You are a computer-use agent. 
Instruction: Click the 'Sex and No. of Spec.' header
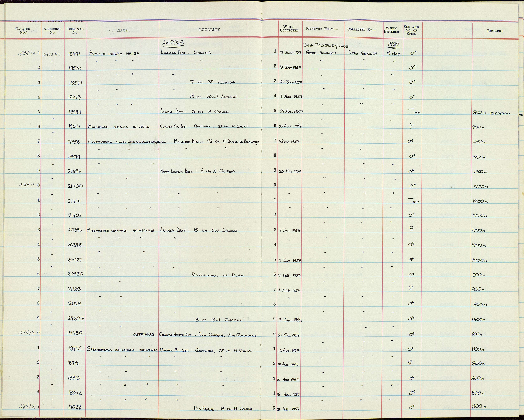411,30
